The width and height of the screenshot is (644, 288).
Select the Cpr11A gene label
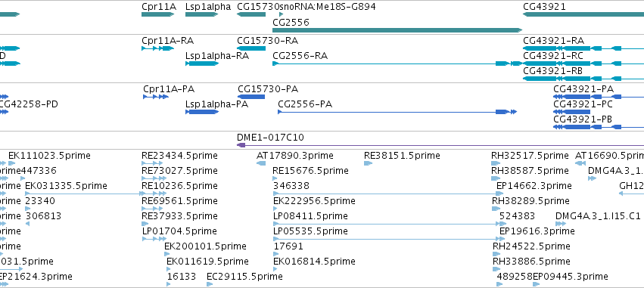(x=158, y=7)
